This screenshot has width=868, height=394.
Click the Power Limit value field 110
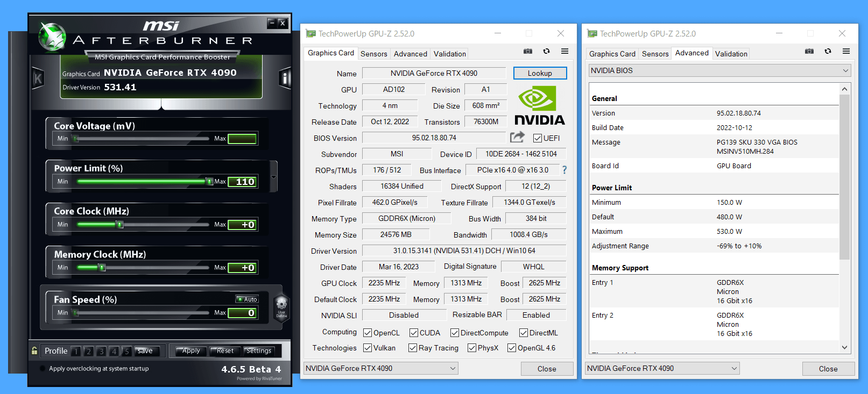coord(243,182)
